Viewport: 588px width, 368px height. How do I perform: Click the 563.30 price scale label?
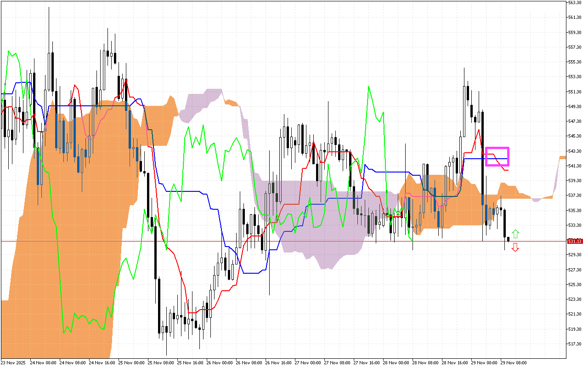click(575, 3)
